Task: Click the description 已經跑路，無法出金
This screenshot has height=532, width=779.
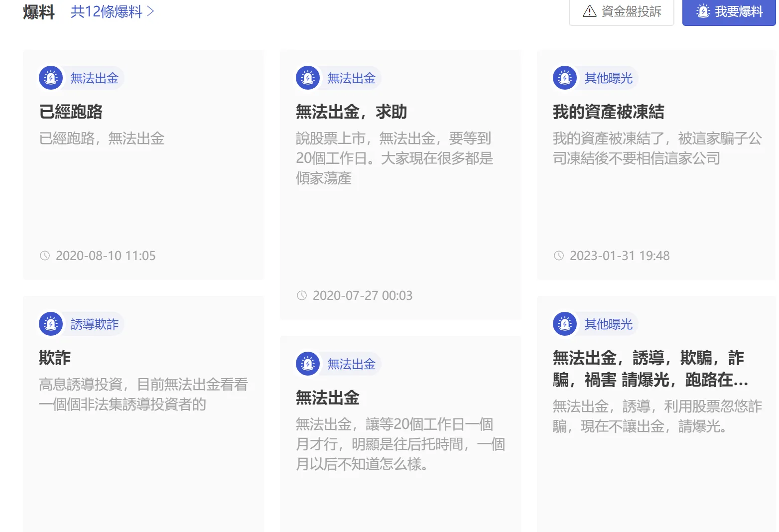Action: (x=102, y=138)
